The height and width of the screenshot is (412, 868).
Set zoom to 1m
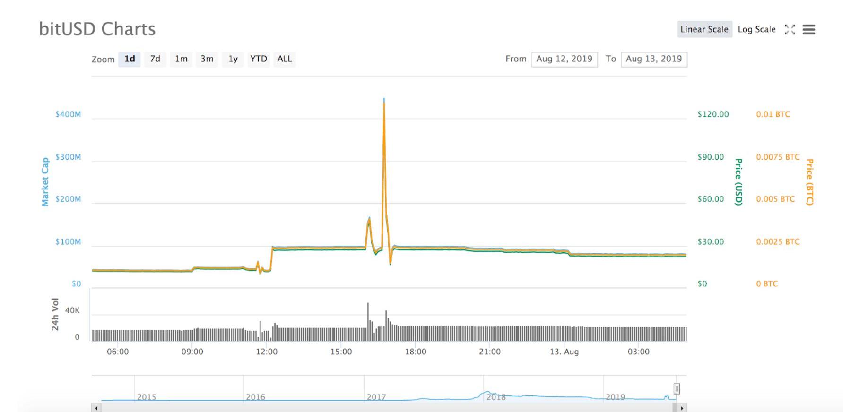coord(181,59)
